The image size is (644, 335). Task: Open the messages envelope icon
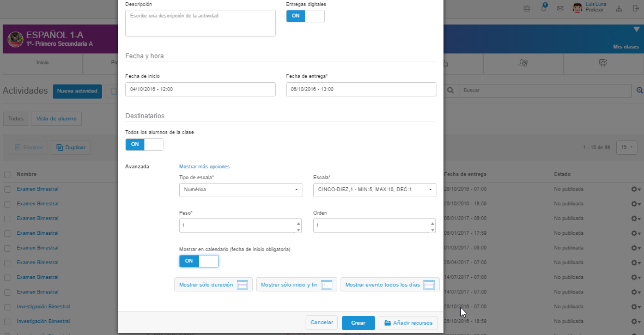[x=560, y=8]
